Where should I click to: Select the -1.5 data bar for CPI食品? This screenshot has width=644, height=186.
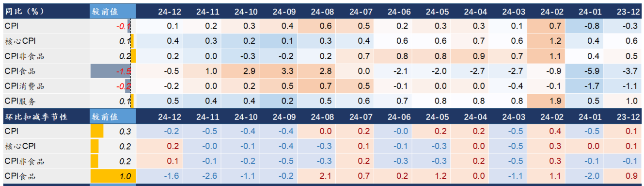coord(111,71)
